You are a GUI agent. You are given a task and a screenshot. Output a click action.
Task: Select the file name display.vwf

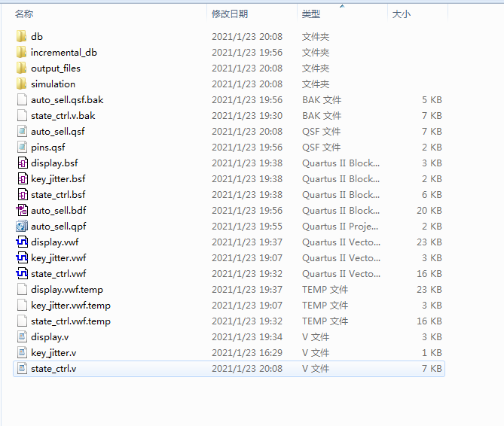pyautogui.click(x=55, y=242)
